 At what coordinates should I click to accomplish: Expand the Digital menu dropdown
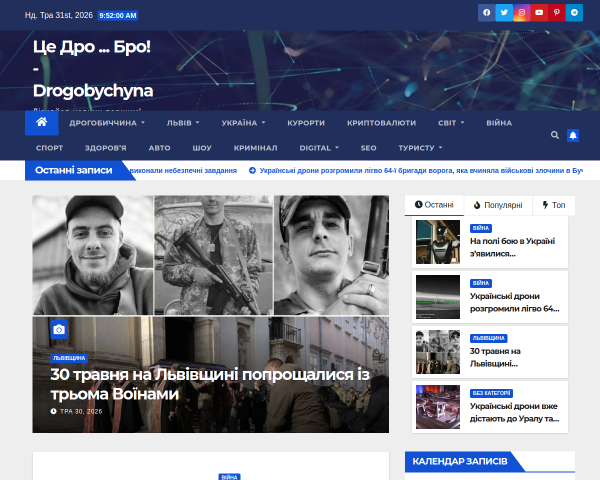tap(319, 148)
